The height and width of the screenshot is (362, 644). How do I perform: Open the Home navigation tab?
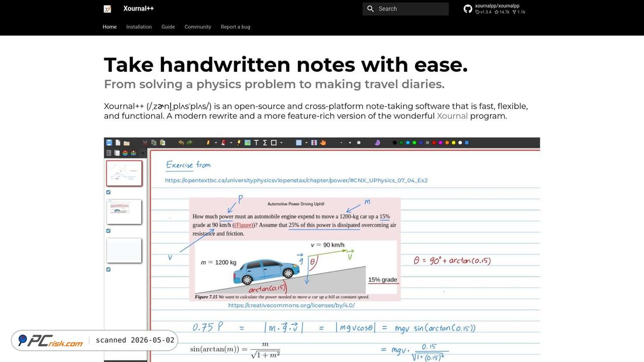point(109,27)
